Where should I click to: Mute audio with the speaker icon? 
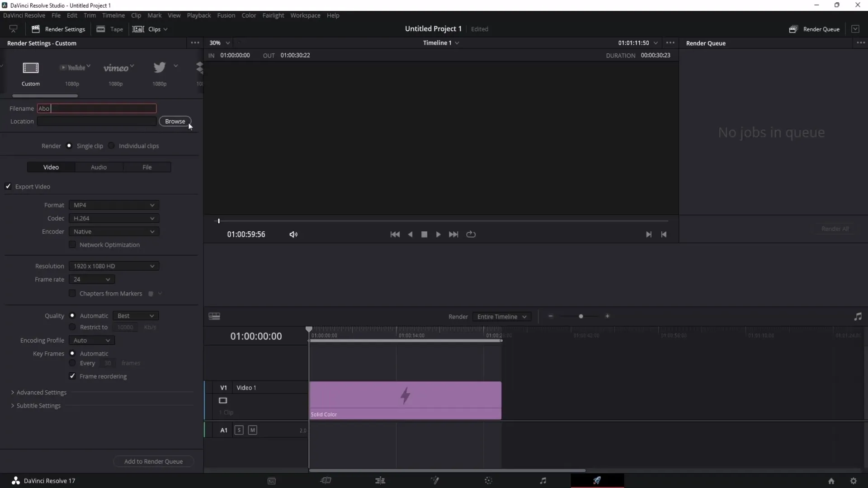click(293, 234)
